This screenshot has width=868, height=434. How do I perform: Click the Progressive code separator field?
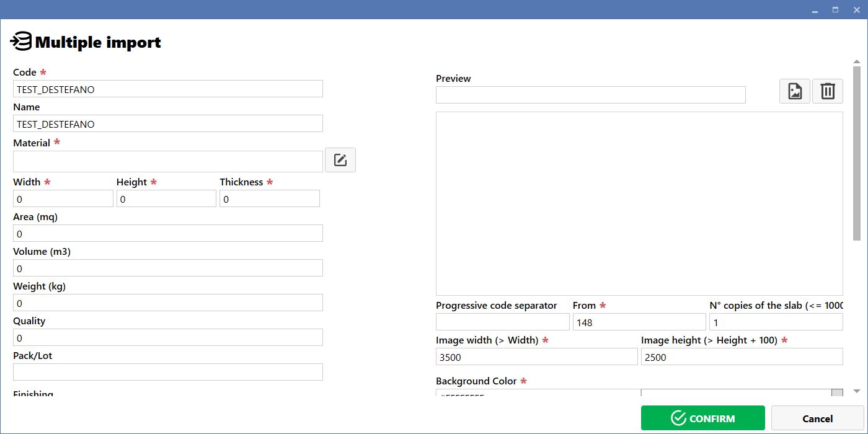click(x=503, y=322)
